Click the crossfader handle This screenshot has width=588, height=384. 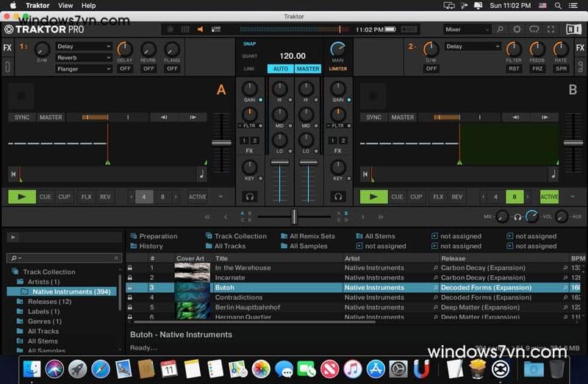tap(294, 216)
